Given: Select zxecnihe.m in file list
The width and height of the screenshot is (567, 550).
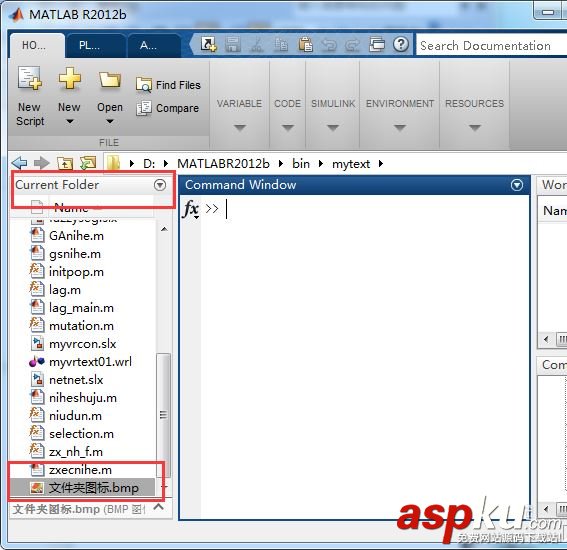Looking at the screenshot, I should [80, 470].
